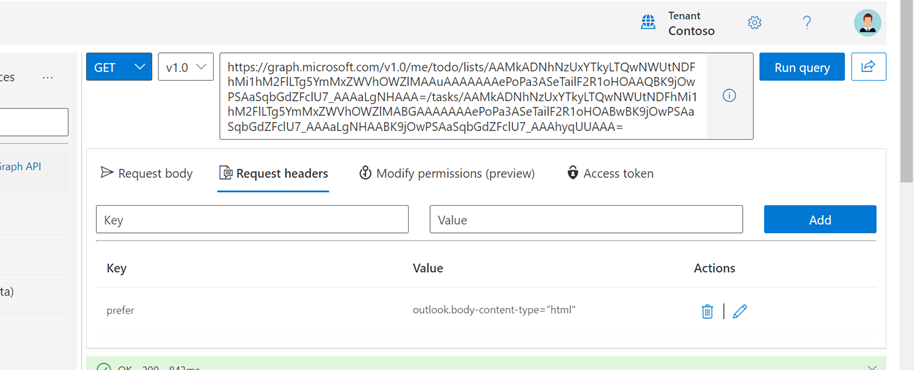Open the help question mark icon

[807, 23]
